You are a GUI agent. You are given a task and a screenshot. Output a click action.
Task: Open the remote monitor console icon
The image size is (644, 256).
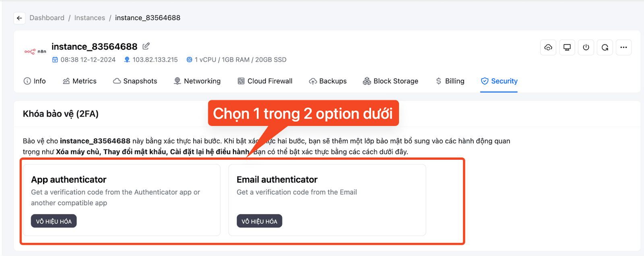567,48
